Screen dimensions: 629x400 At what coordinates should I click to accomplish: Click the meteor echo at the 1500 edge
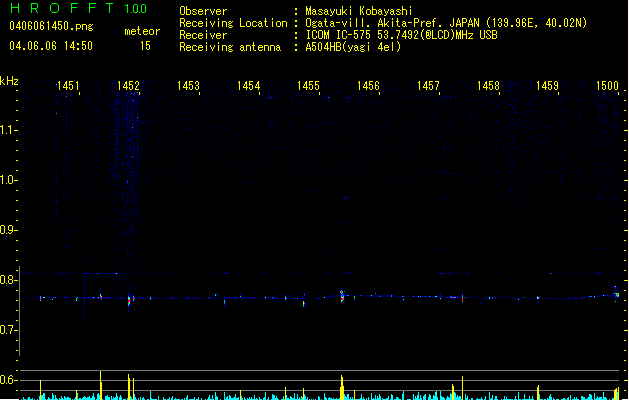point(616,293)
